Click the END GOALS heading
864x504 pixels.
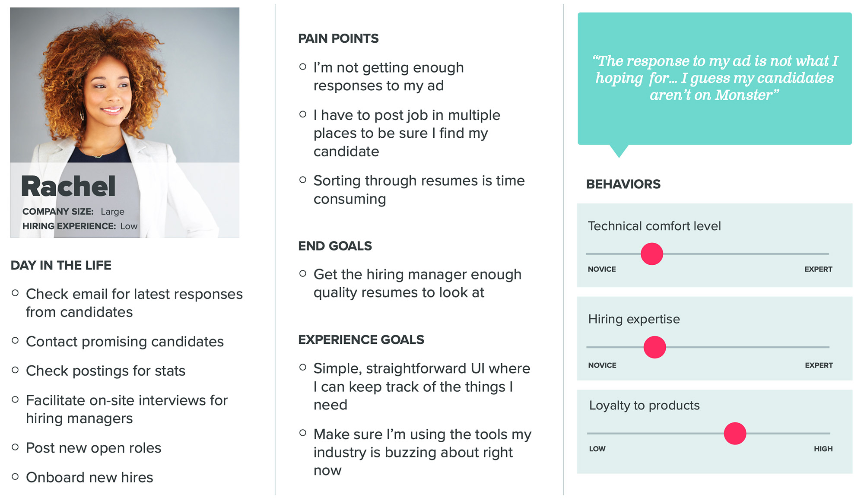pyautogui.click(x=335, y=246)
